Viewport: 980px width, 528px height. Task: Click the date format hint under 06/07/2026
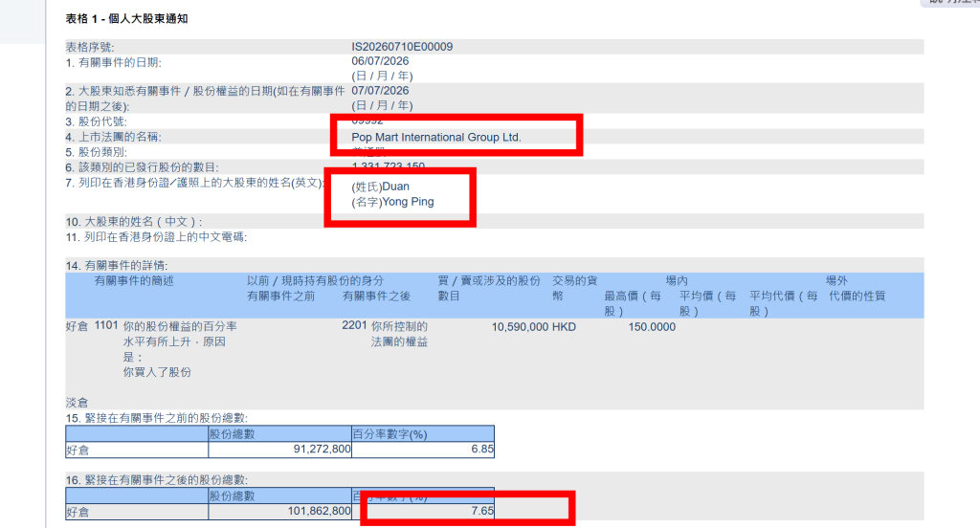pyautogui.click(x=382, y=77)
